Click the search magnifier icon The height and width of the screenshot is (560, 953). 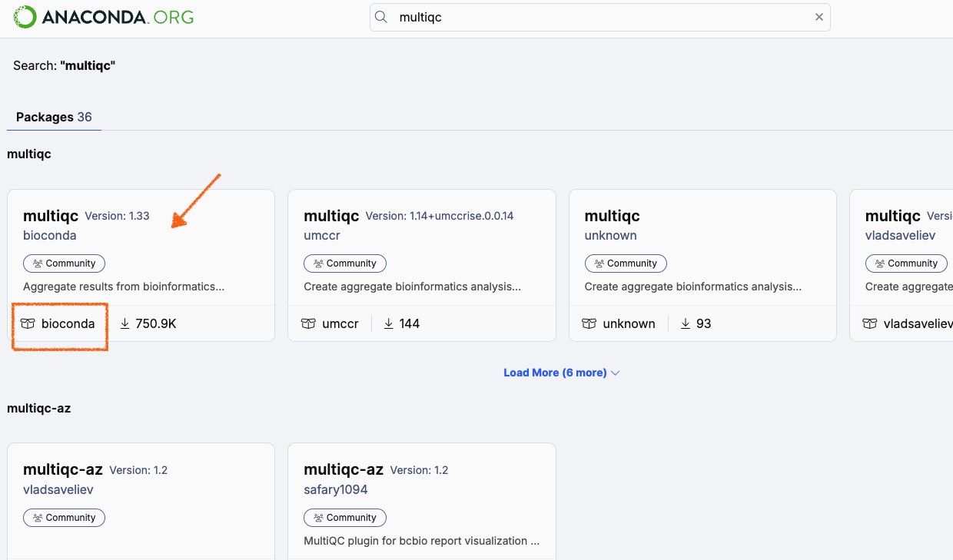pos(380,17)
